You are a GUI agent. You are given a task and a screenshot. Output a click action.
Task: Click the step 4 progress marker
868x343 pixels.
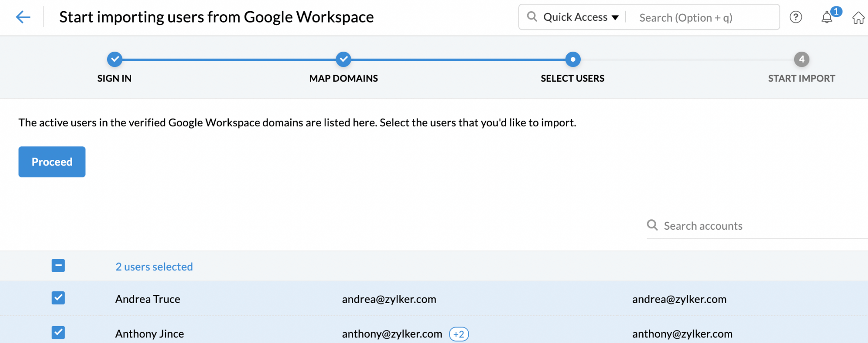point(802,59)
